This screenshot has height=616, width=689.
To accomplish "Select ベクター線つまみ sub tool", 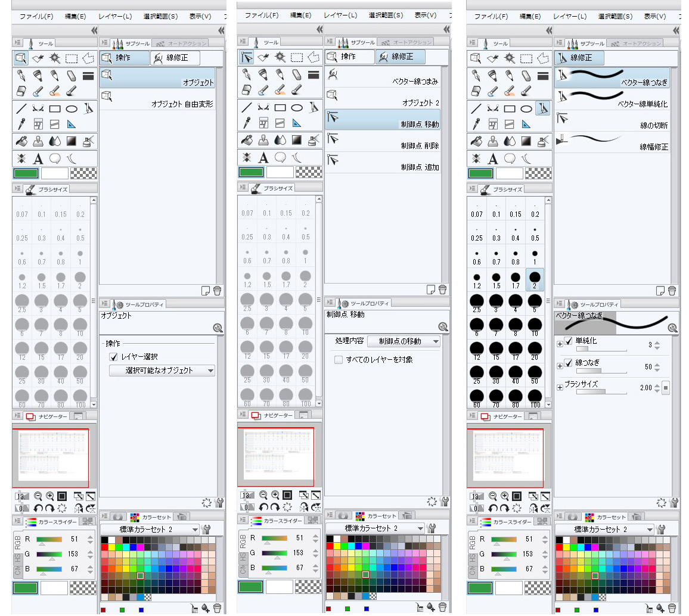I will click(383, 76).
